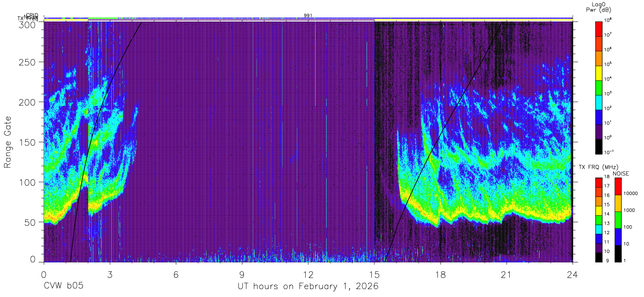The width and height of the screenshot is (644, 297).
Task: Click the '10000' label on NOISE colorbar
Action: pos(631,193)
